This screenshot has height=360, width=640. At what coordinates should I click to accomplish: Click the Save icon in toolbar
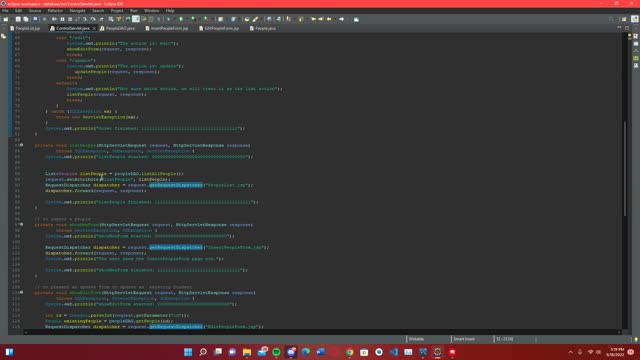[x=18, y=19]
